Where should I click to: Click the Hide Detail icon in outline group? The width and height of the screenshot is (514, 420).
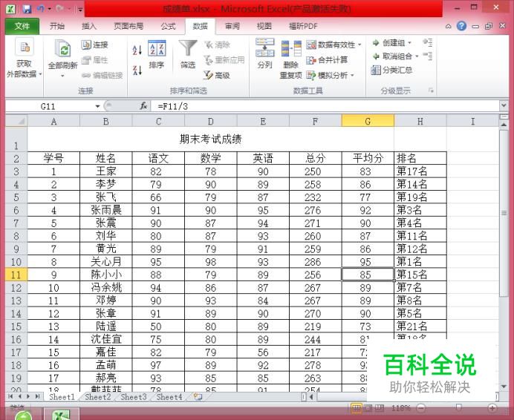(427, 56)
